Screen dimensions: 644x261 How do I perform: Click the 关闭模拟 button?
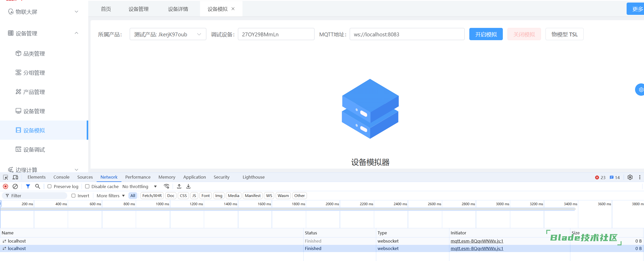(524, 34)
